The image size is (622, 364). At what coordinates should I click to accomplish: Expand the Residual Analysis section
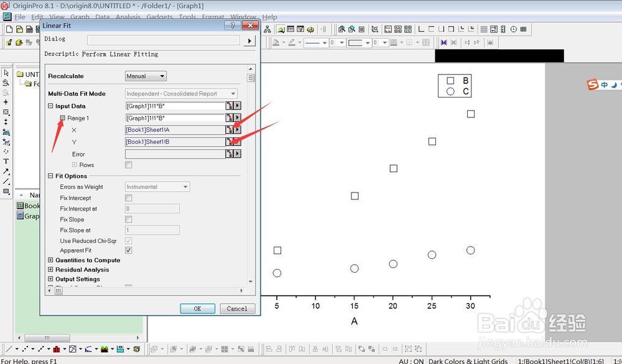tap(50, 270)
